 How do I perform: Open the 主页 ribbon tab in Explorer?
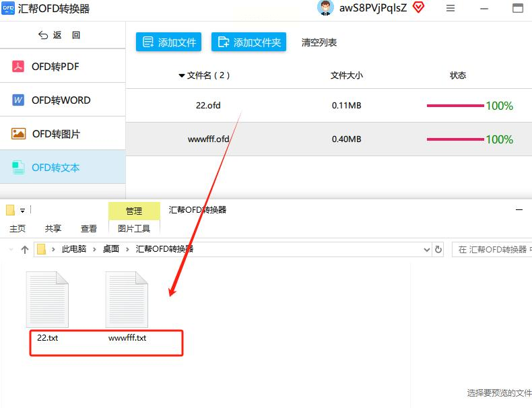(18, 229)
